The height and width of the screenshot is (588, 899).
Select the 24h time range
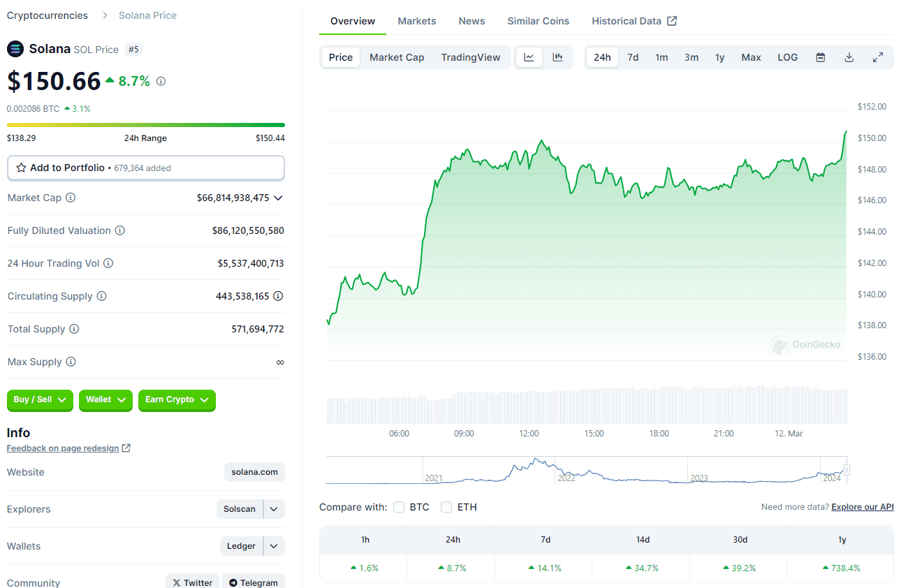[602, 57]
